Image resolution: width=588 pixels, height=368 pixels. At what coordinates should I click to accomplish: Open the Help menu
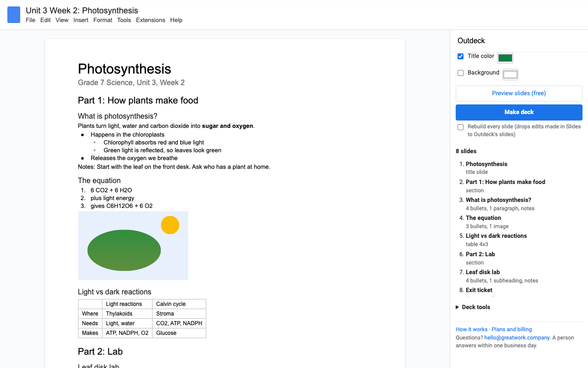click(176, 20)
